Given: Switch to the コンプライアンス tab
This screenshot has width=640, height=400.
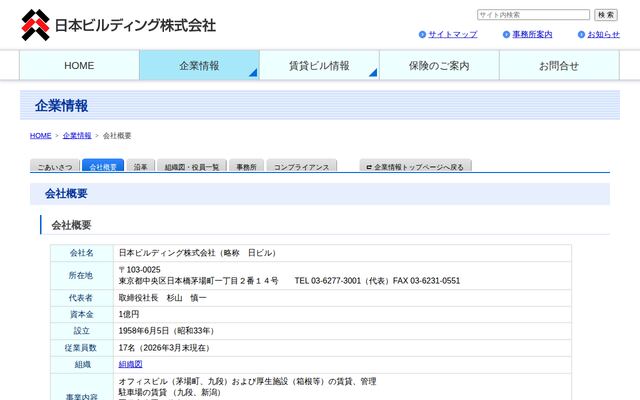Looking at the screenshot, I should [x=302, y=166].
